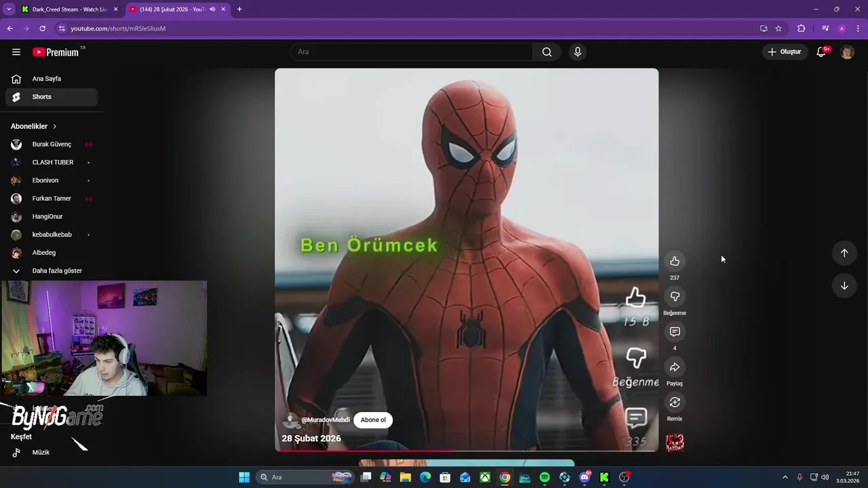Open Discord from taskbar
This screenshot has width=868, height=488.
click(x=585, y=477)
